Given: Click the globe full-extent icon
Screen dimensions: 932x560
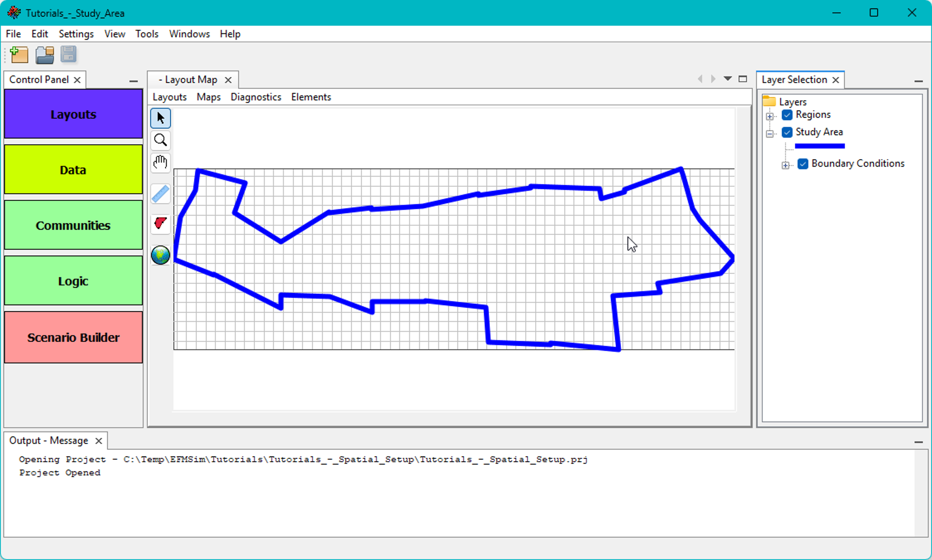Looking at the screenshot, I should (x=161, y=255).
